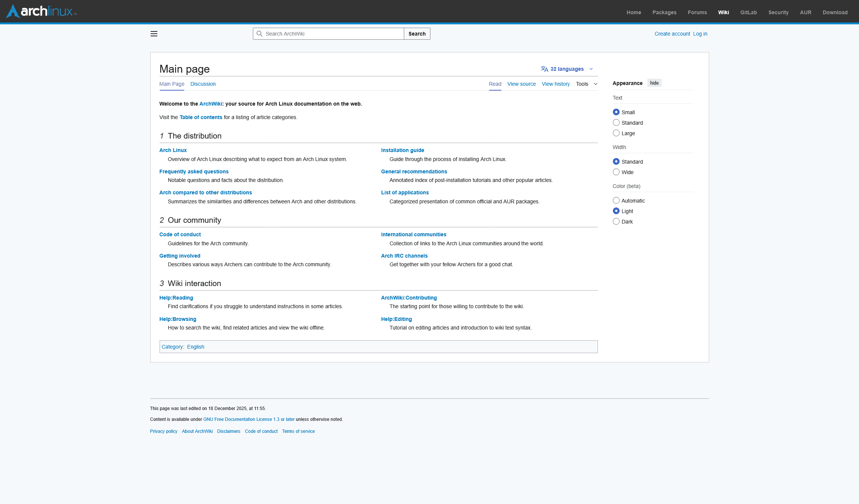The height and width of the screenshot is (504, 859).
Task: Switch to the Discussion tab
Action: click(203, 84)
